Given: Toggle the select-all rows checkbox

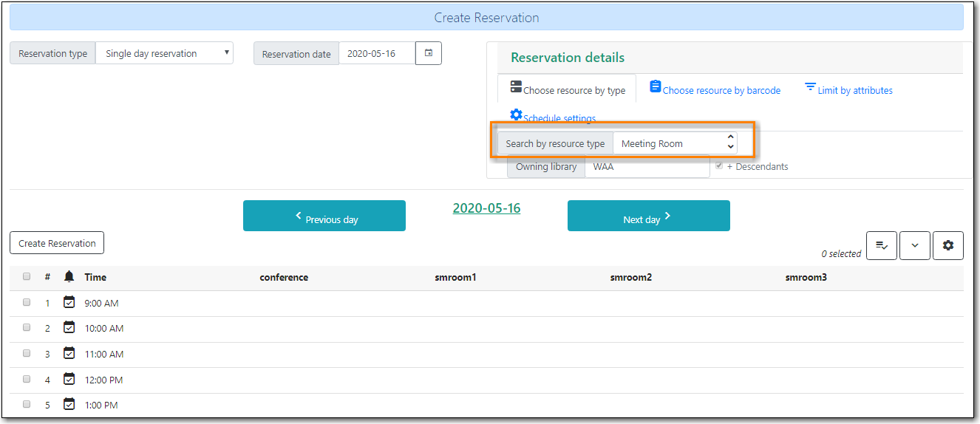Looking at the screenshot, I should (x=27, y=276).
